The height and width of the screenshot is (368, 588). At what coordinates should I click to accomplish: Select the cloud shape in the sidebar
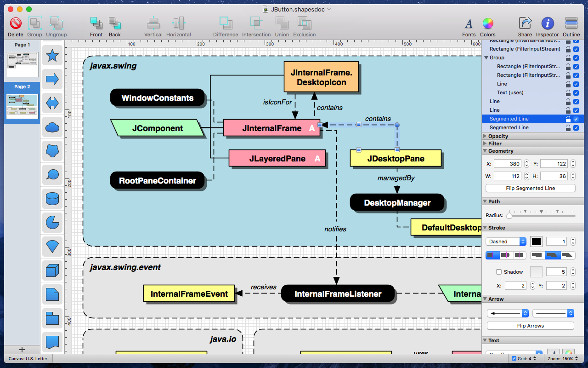[52, 127]
